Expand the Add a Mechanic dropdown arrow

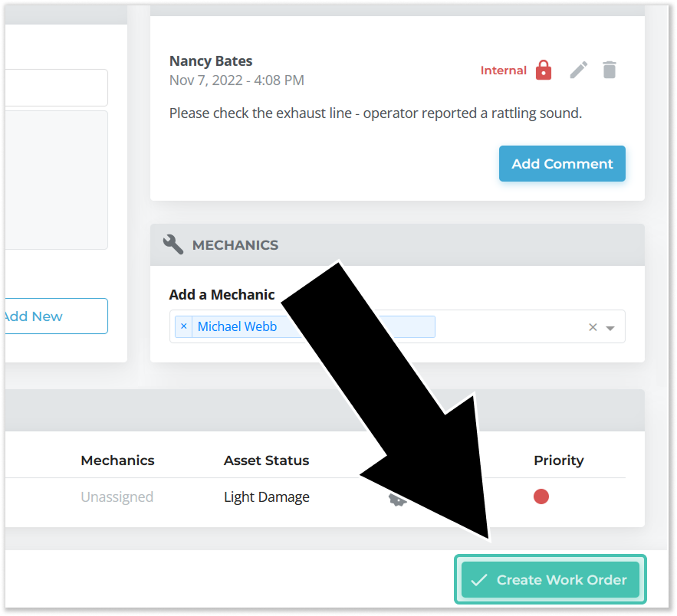[x=610, y=327]
